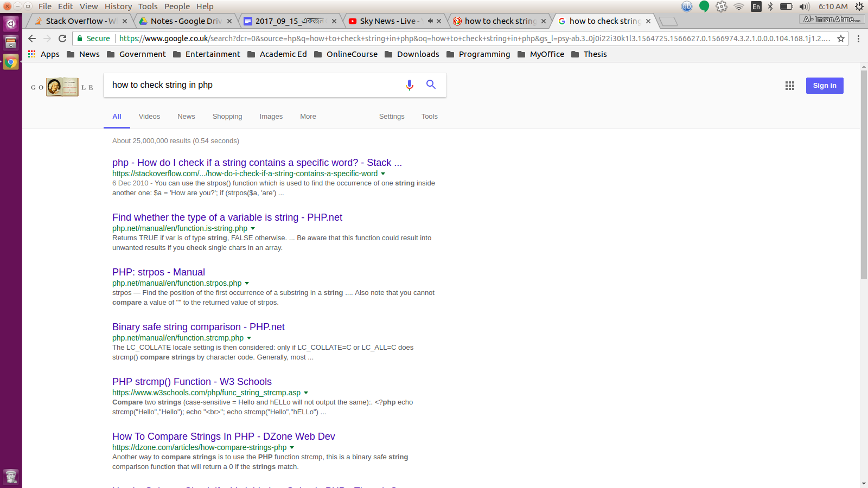Bookmark this page with the star icon
The image size is (868, 488).
tap(841, 38)
